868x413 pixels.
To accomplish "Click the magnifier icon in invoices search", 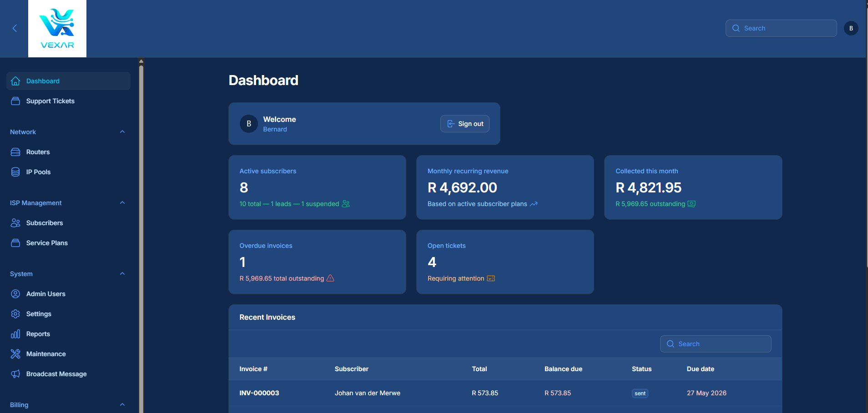I will pos(670,344).
